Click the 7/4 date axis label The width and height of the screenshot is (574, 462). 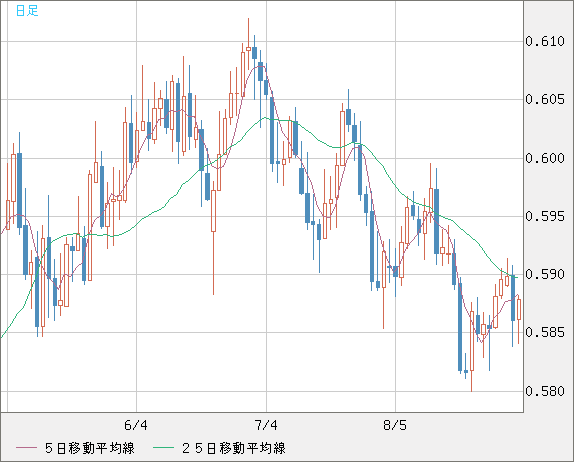coord(266,425)
